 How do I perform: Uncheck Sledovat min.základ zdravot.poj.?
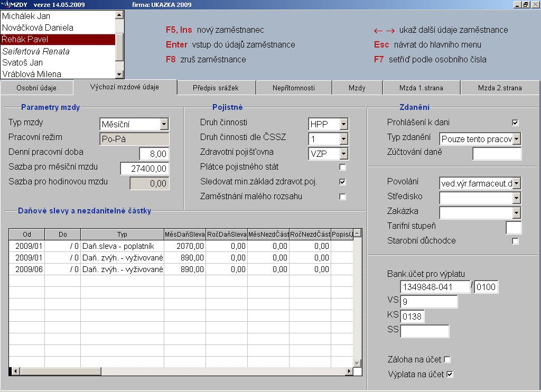[342, 182]
